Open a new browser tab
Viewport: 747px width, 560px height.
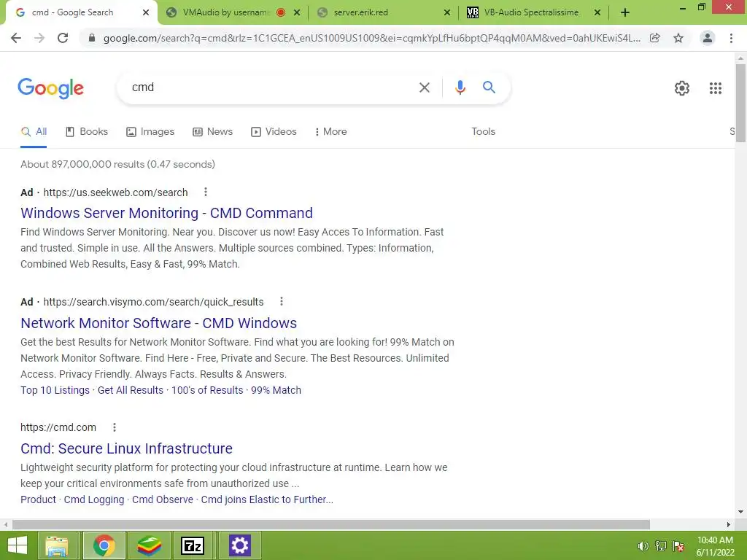click(625, 12)
